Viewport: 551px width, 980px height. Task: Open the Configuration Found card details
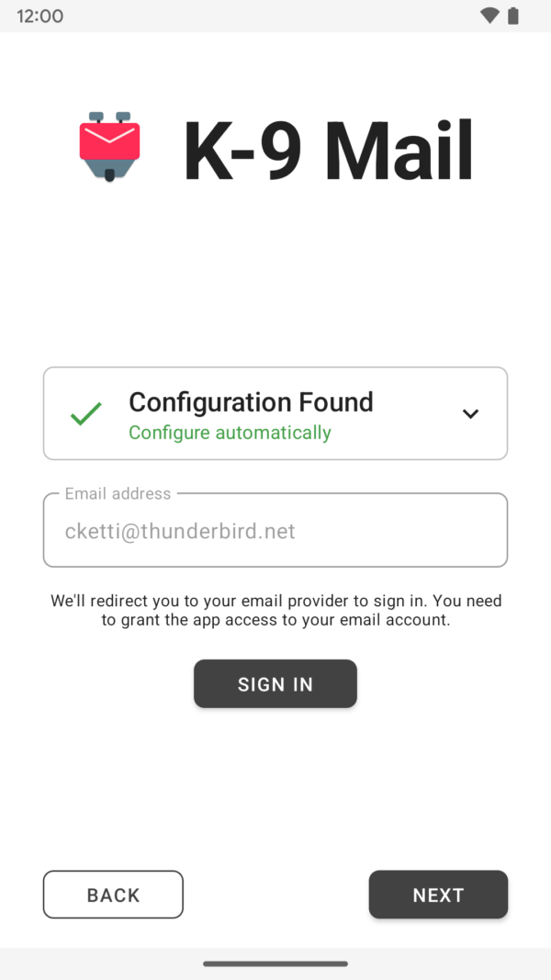[x=275, y=413]
